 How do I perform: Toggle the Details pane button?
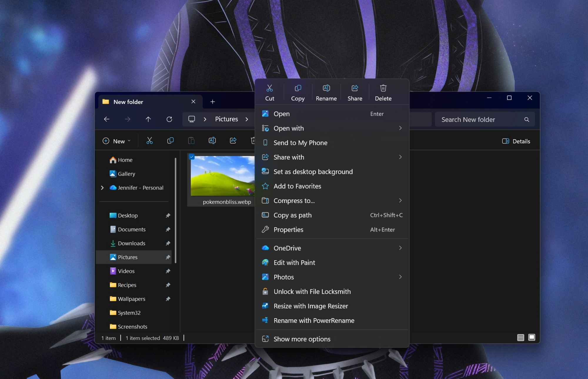point(516,141)
